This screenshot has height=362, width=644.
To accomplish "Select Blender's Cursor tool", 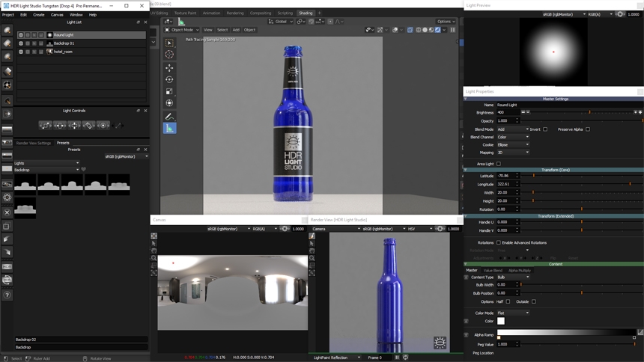I will pyautogui.click(x=169, y=54).
